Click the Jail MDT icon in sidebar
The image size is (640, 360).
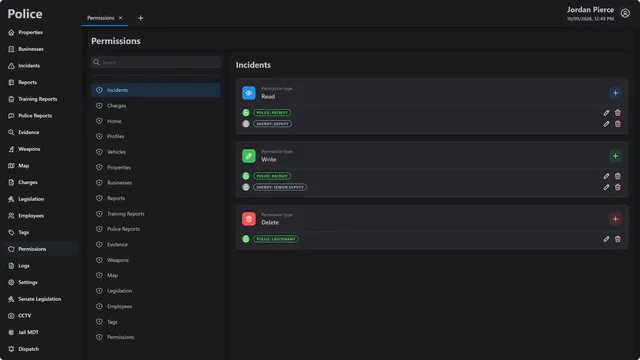point(11,332)
